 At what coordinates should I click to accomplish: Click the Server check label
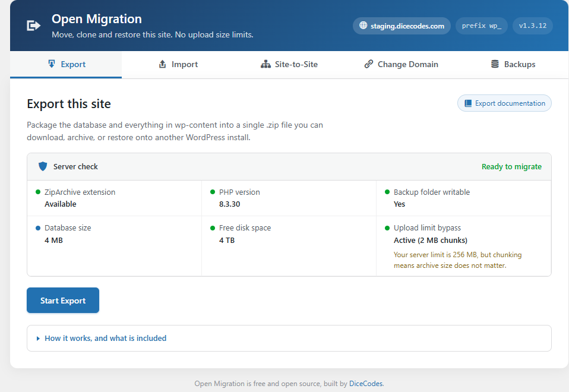[75, 166]
